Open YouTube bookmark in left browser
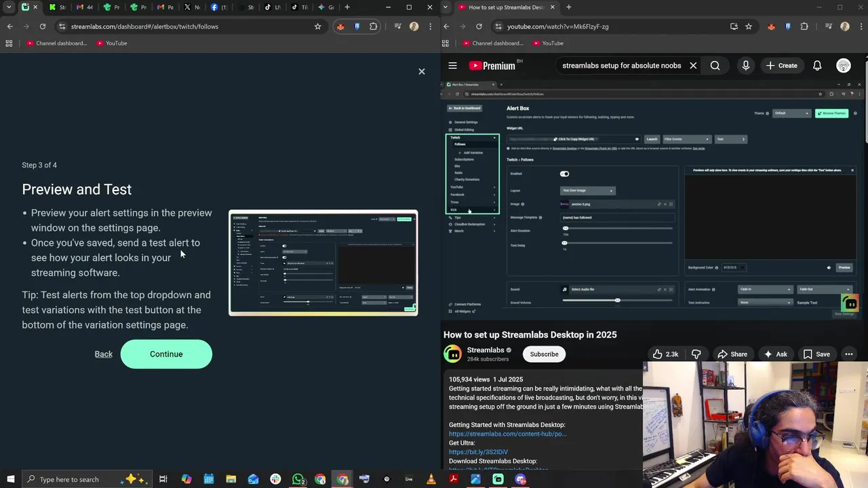This screenshot has width=868, height=488. pos(112,43)
